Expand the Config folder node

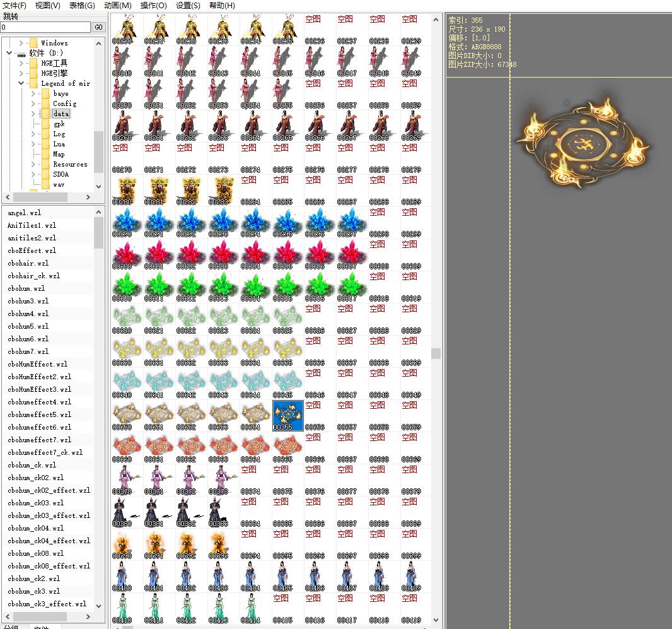click(33, 103)
